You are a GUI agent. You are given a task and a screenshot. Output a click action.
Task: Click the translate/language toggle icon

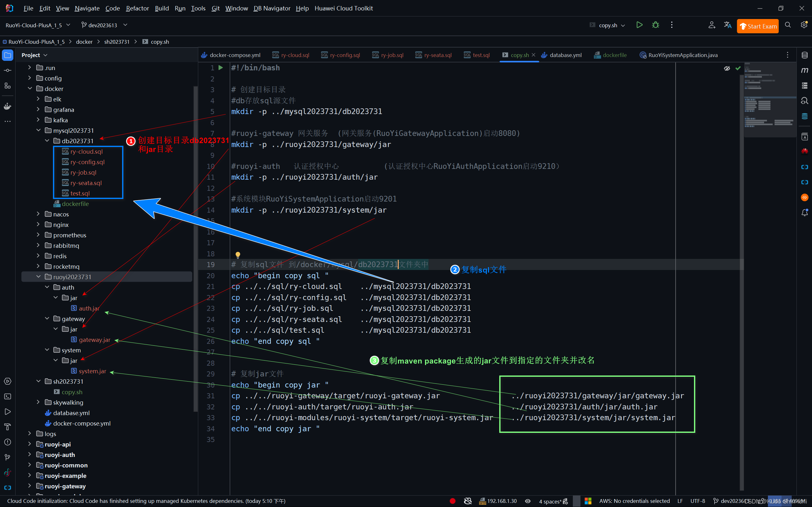coord(728,25)
